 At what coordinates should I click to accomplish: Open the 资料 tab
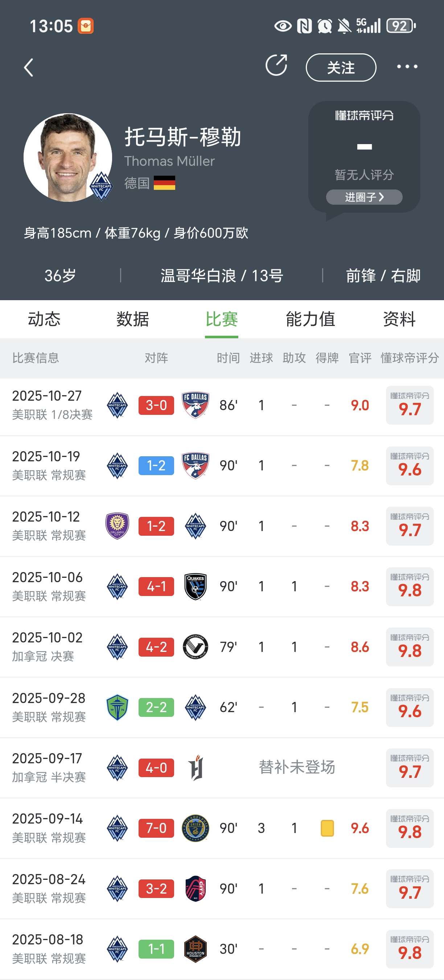click(x=399, y=319)
